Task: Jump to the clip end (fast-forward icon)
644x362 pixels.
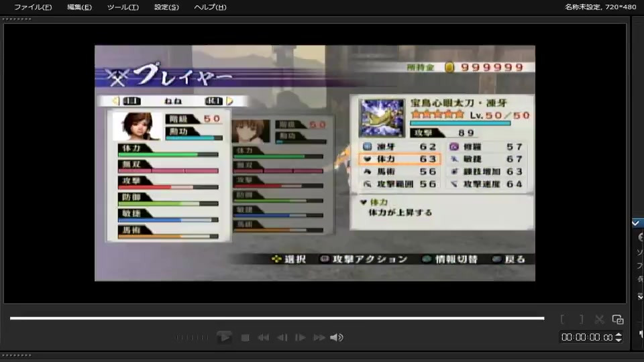Action: click(x=319, y=338)
